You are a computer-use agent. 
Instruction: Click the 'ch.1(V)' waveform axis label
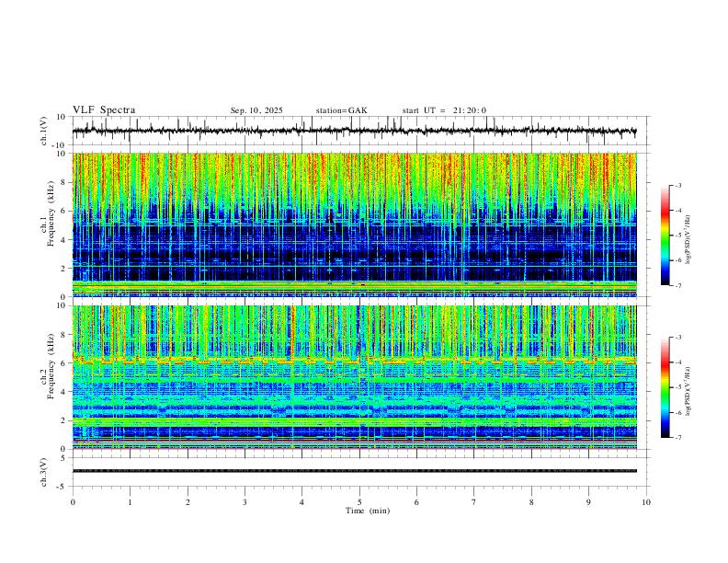44,131
